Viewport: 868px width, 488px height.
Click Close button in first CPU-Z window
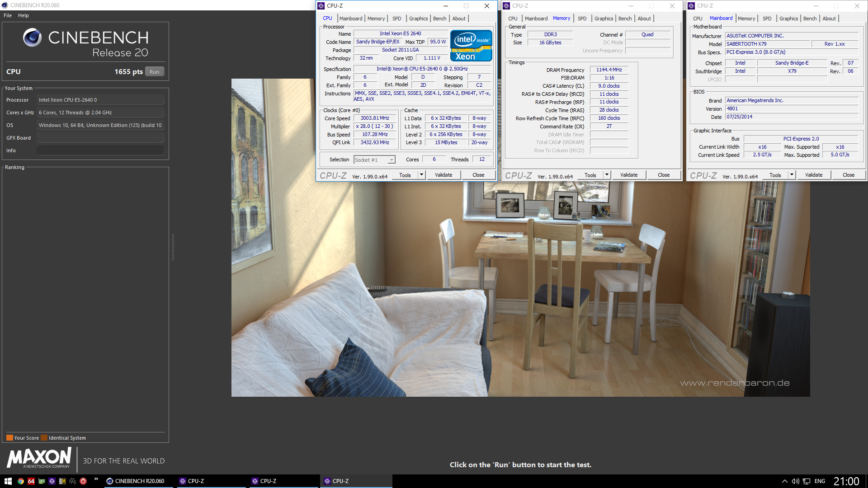(478, 175)
